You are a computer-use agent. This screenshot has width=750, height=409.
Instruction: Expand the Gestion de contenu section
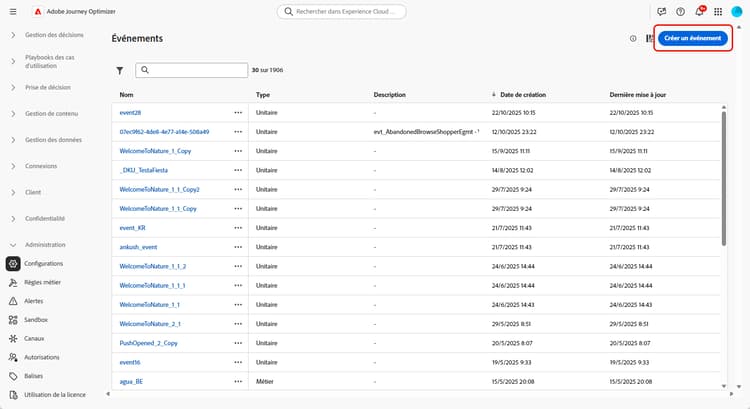tap(13, 114)
